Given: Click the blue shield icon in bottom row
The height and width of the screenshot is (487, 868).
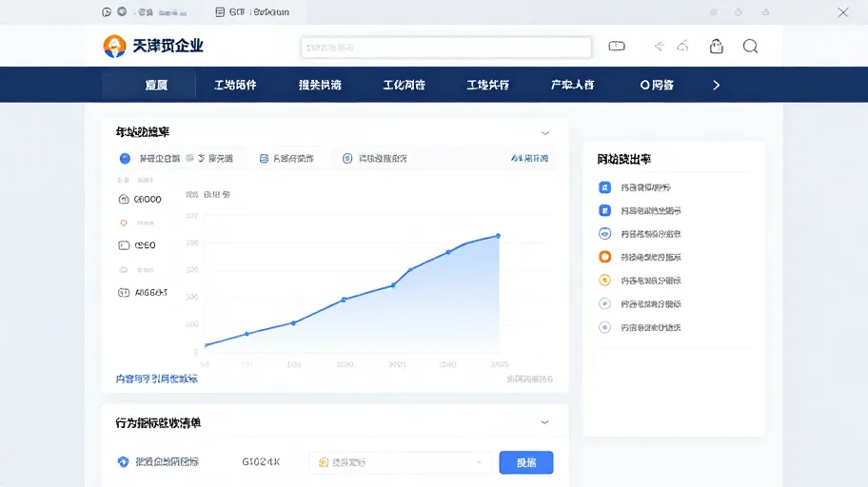Looking at the screenshot, I should coord(124,461).
